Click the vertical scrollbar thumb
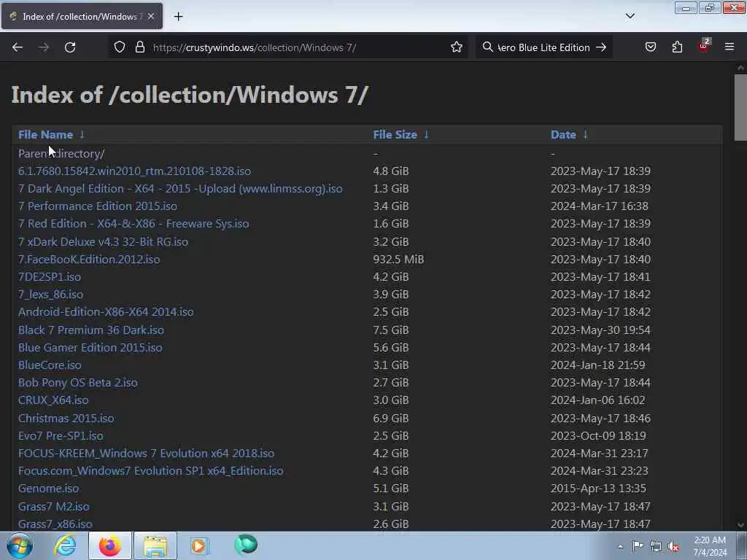Image resolution: width=747 pixels, height=560 pixels. point(740,108)
